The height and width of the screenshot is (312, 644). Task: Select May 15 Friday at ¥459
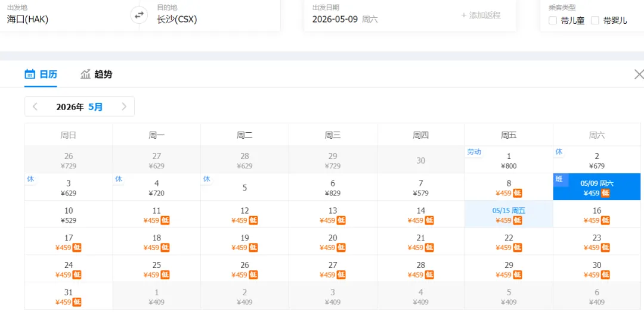pyautogui.click(x=509, y=215)
